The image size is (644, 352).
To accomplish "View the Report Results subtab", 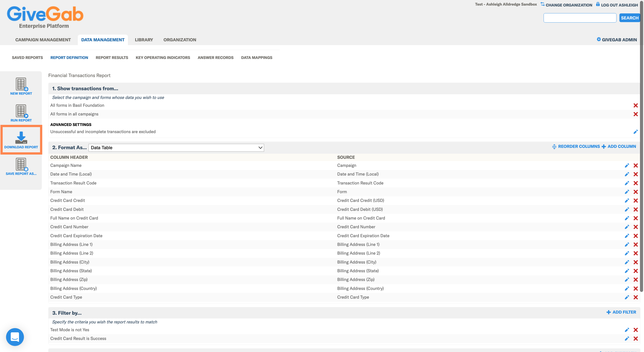I will click(x=112, y=57).
